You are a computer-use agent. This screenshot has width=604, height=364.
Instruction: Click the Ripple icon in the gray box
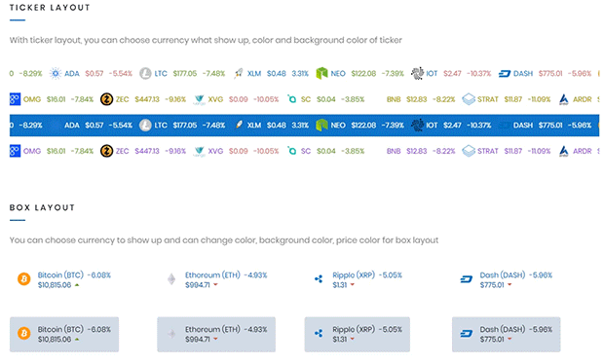319,333
